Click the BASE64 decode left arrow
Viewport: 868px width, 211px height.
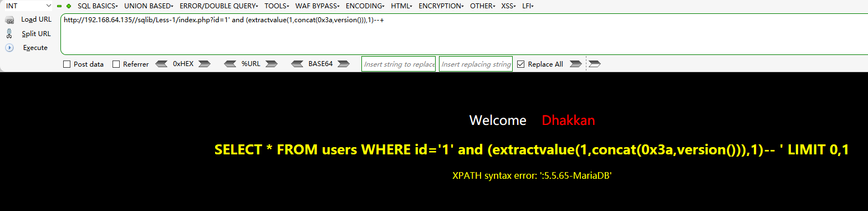(x=297, y=64)
